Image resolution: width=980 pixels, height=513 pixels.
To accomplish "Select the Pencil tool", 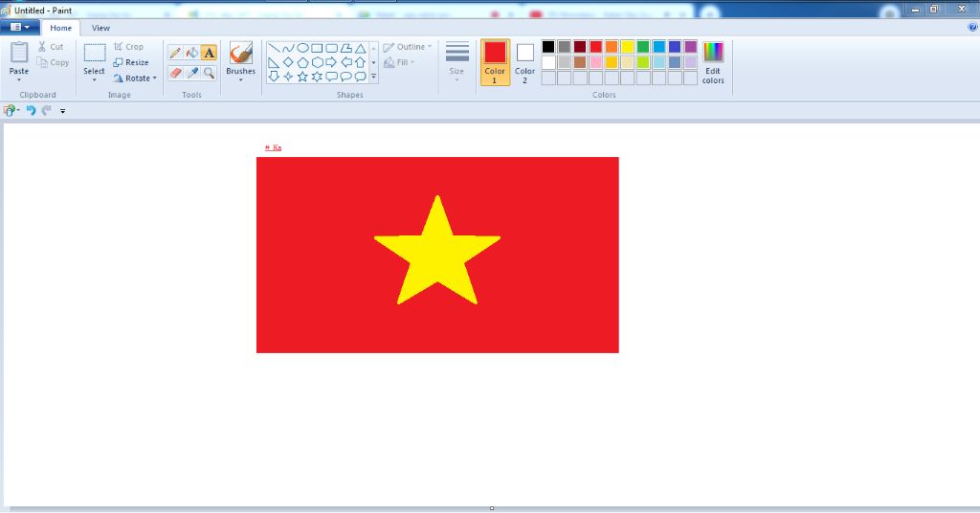I will tap(176, 53).
